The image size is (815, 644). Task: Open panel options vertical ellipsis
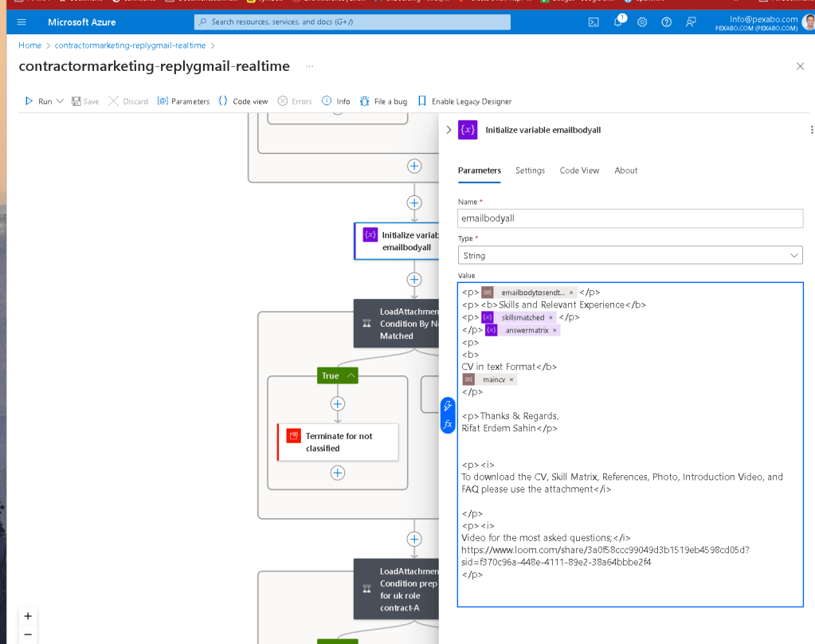[x=811, y=130]
